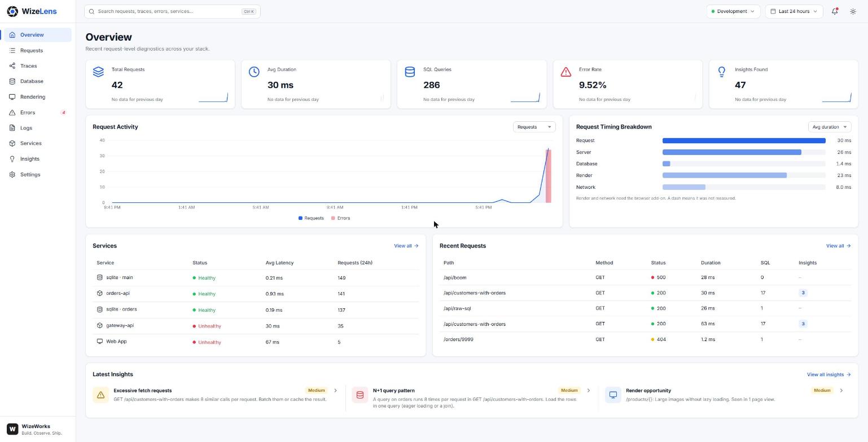The image size is (868, 442).
Task: Open Errors in the sidebar
Action: [x=38, y=113]
